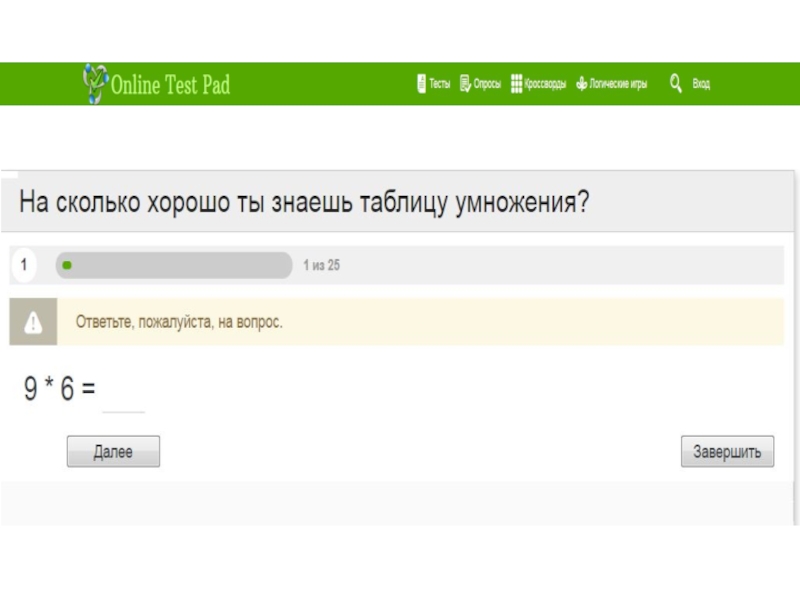800x600 pixels.
Task: Click the Online Test Pad site name
Action: click(x=170, y=84)
